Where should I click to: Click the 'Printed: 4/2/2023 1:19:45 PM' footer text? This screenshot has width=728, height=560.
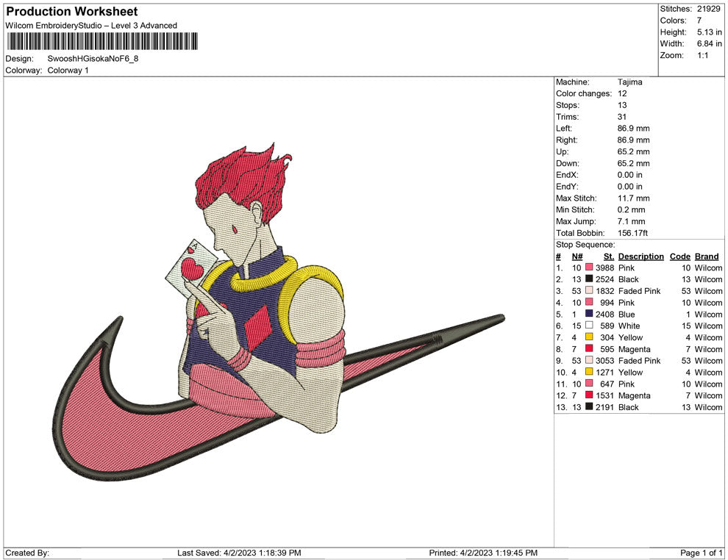483,553
